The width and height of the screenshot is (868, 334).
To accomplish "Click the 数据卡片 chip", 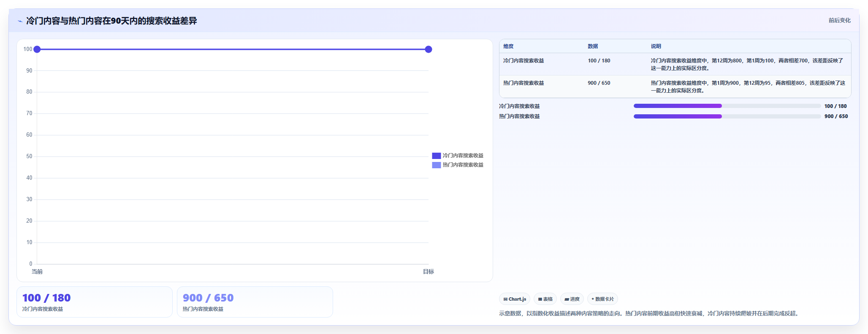I will tap(602, 299).
